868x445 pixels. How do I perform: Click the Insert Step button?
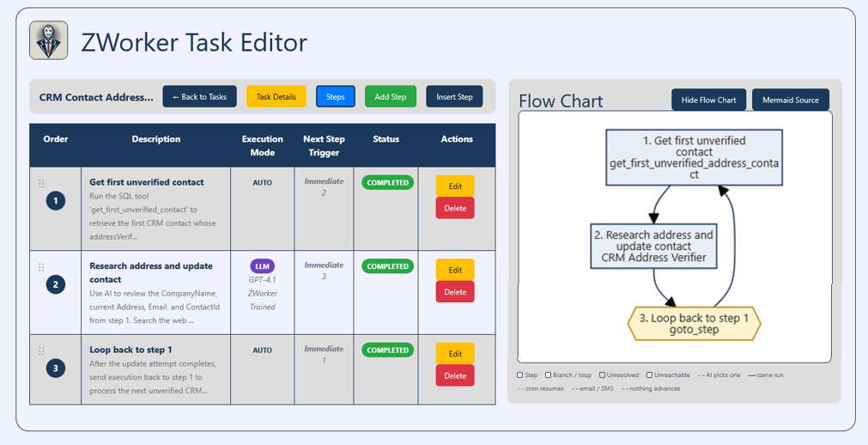pyautogui.click(x=454, y=96)
